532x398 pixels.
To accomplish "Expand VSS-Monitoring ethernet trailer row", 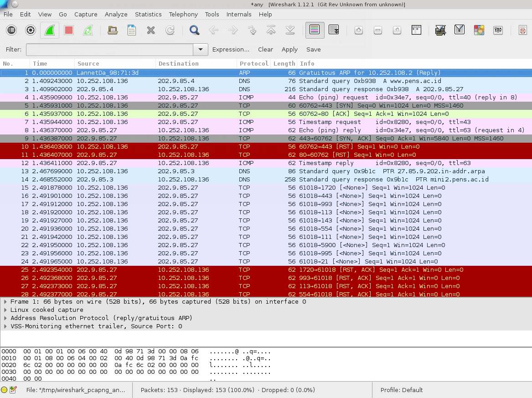I will tap(5, 326).
